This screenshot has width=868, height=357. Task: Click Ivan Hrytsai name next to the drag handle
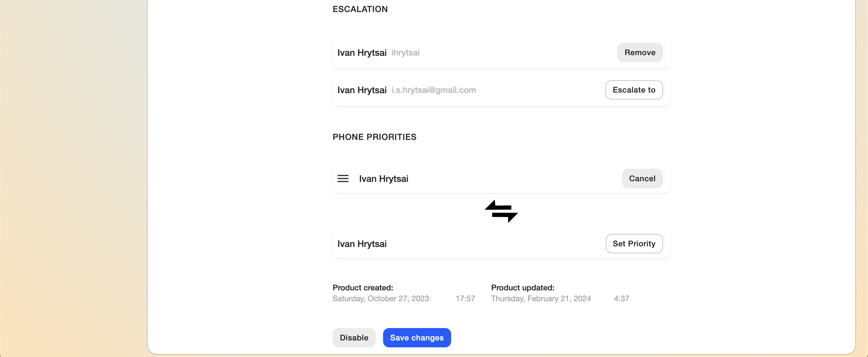coord(383,179)
